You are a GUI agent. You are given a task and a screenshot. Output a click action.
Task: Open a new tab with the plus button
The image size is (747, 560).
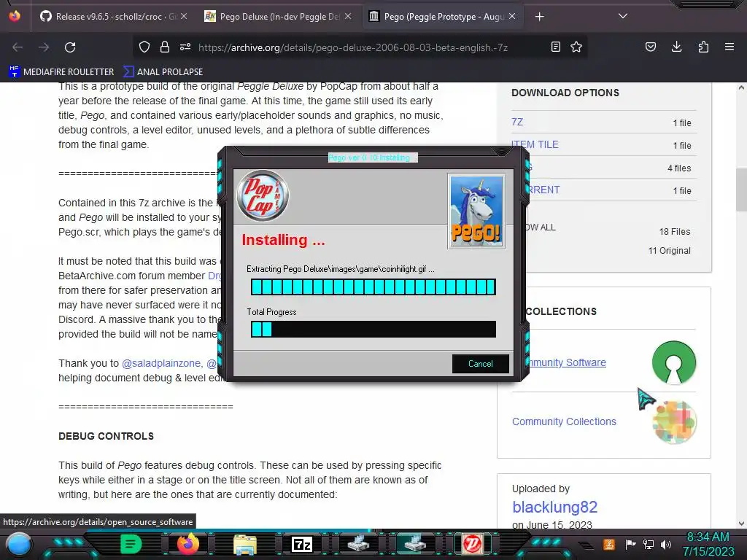pyautogui.click(x=539, y=17)
